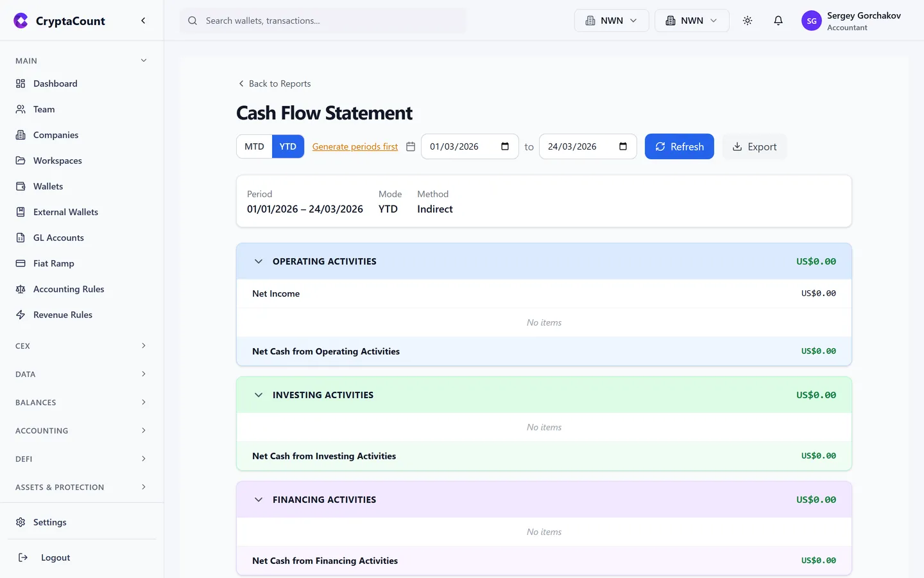This screenshot has width=924, height=578.
Task: Click the CryptaCount logo icon
Action: 21,21
